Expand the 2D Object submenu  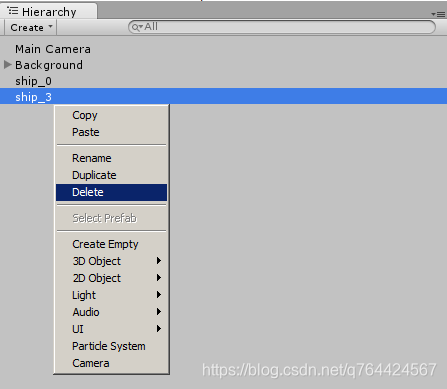click(111, 278)
